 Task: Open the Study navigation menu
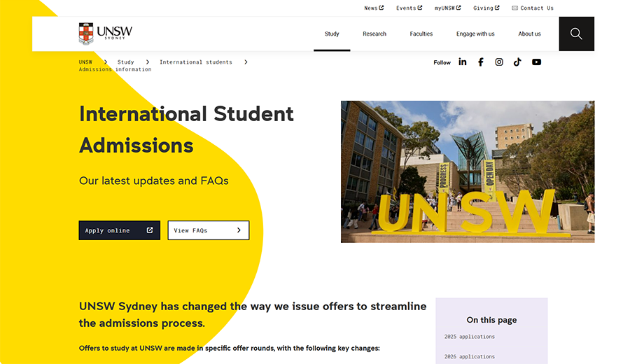[332, 34]
